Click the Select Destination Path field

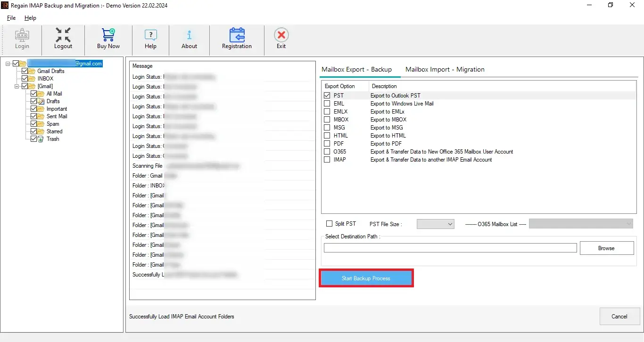click(x=450, y=248)
